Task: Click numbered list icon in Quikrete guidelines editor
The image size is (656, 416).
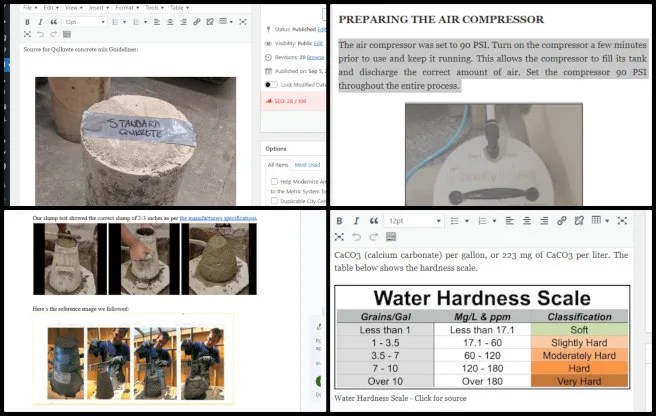Action: coord(136,22)
